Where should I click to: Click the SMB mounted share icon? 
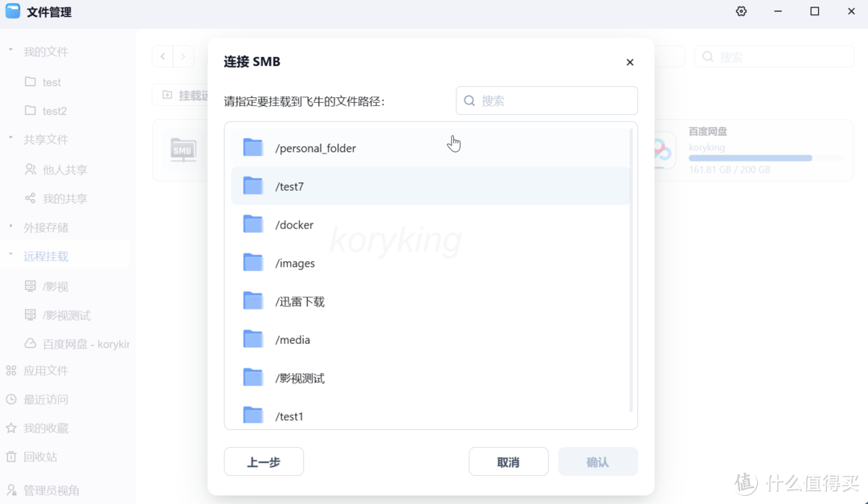point(182,150)
